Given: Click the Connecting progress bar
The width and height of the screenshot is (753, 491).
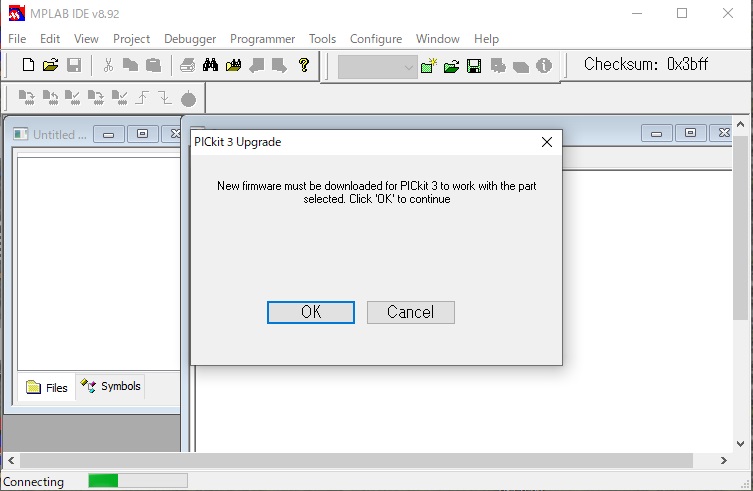Looking at the screenshot, I should pos(138,480).
